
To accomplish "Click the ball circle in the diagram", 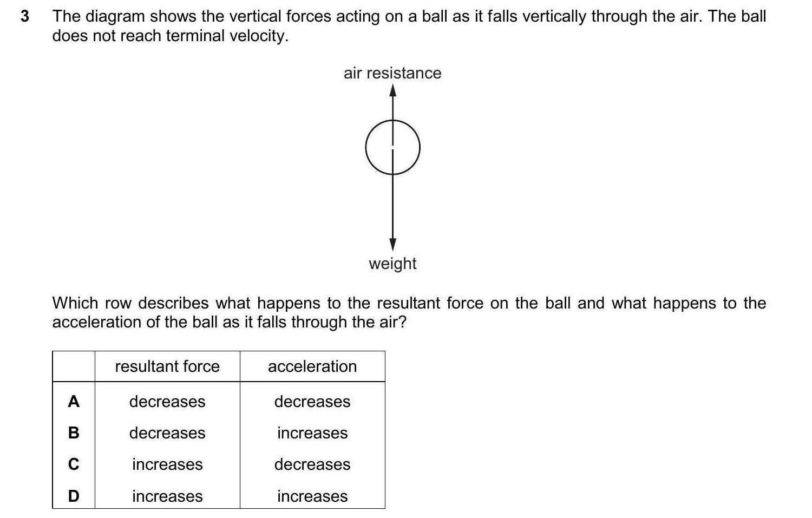I will point(392,147).
